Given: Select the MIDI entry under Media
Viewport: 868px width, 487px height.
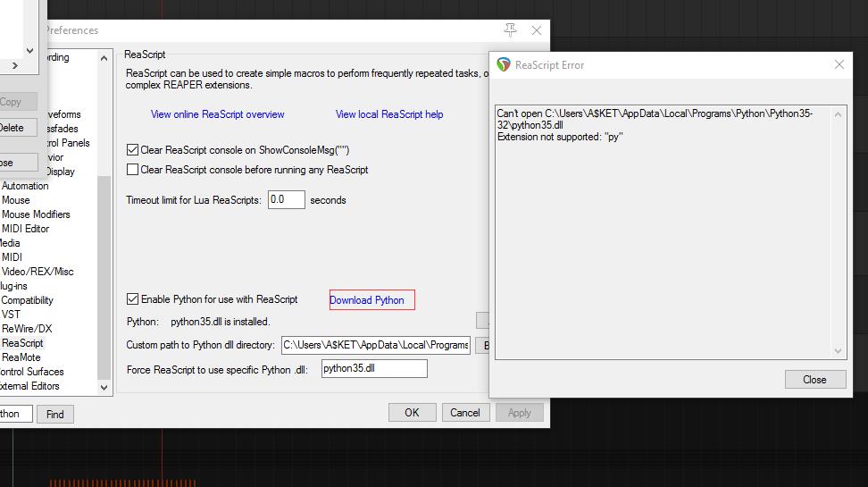Looking at the screenshot, I should (x=13, y=257).
